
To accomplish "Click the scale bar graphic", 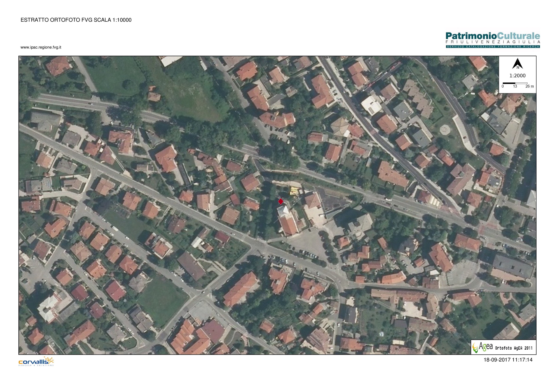I will coord(515,83).
